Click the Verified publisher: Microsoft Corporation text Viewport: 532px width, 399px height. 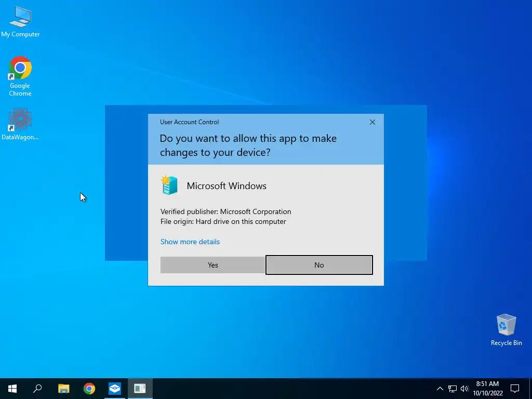point(225,211)
